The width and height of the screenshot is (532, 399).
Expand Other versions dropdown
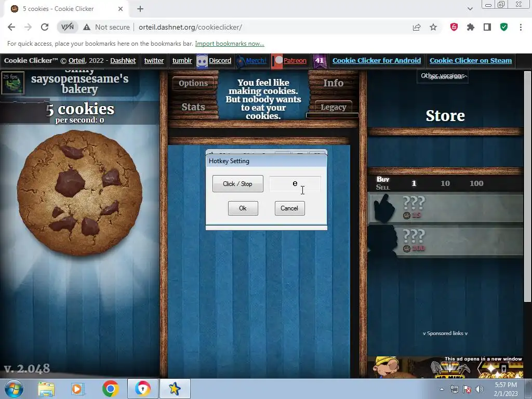(x=443, y=76)
